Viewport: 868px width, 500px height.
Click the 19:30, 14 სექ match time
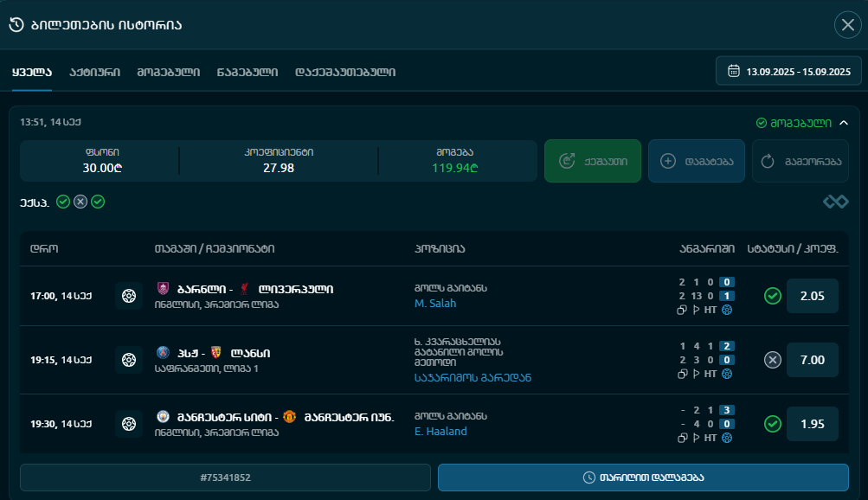(x=61, y=424)
